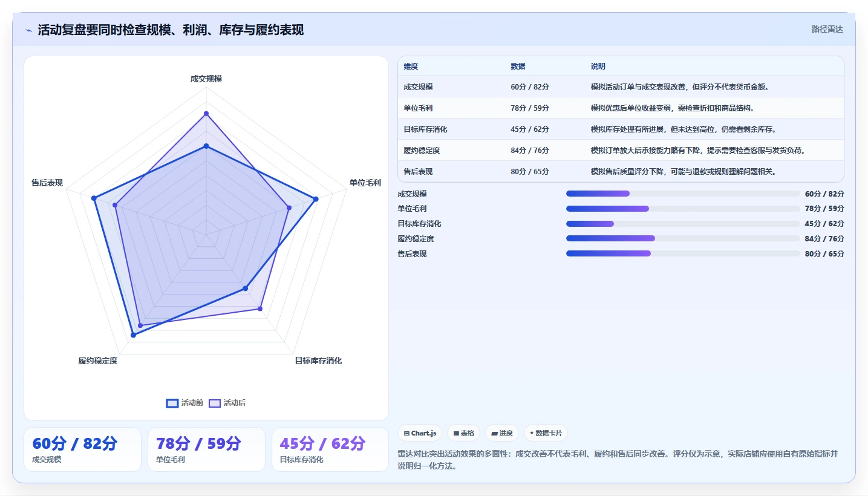Screen dimensions: 868x496
Task: Toggle the 活动前 legend item
Action: point(184,403)
